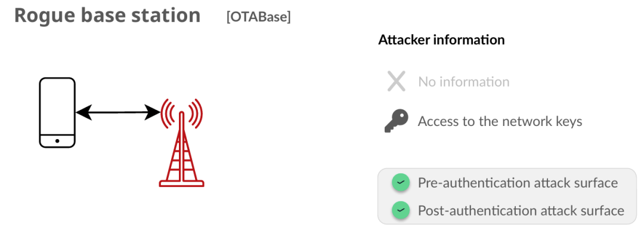644x249 pixels.
Task: Click the black smartphone icon
Action: click(x=57, y=113)
